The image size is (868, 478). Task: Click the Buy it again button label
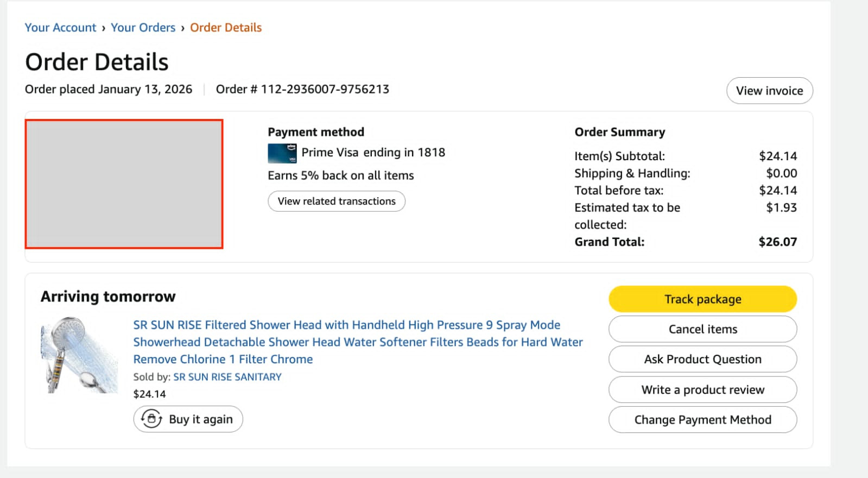click(200, 419)
